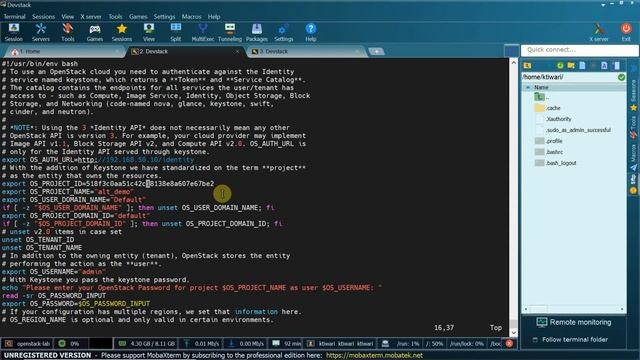The height and width of the screenshot is (360, 640).
Task: Click the 0.01 Mb/s upload speed status
Action: (201, 344)
